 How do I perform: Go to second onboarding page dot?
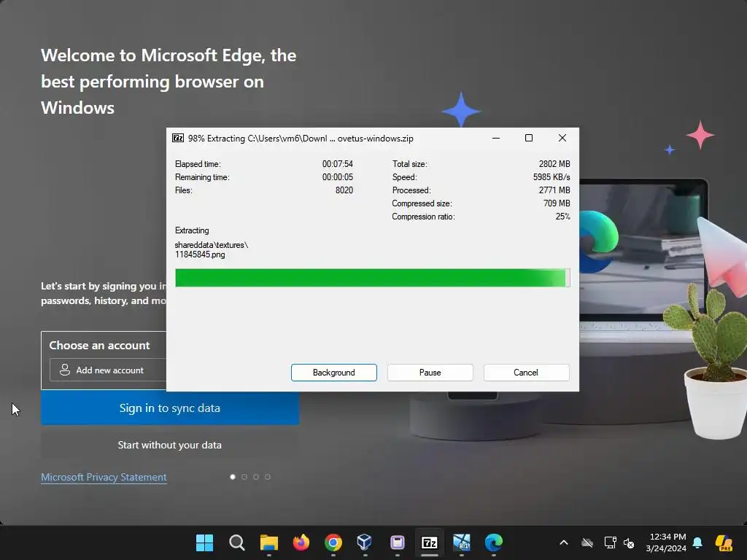click(244, 477)
